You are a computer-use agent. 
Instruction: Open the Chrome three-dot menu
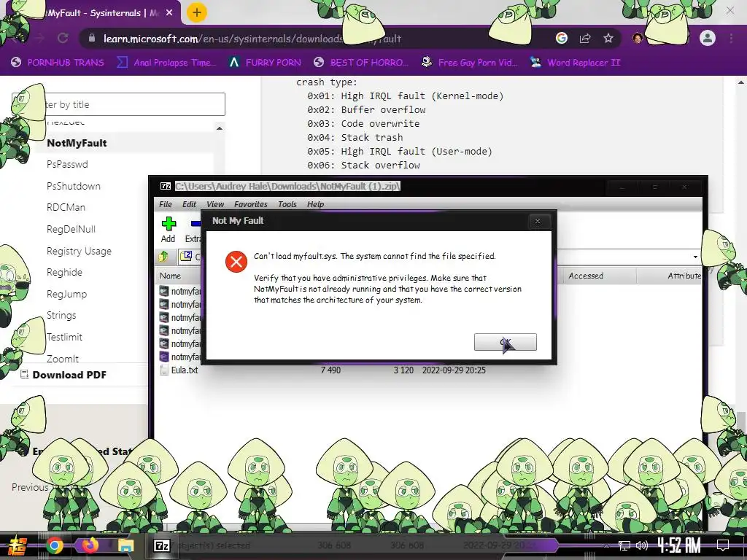tap(731, 38)
